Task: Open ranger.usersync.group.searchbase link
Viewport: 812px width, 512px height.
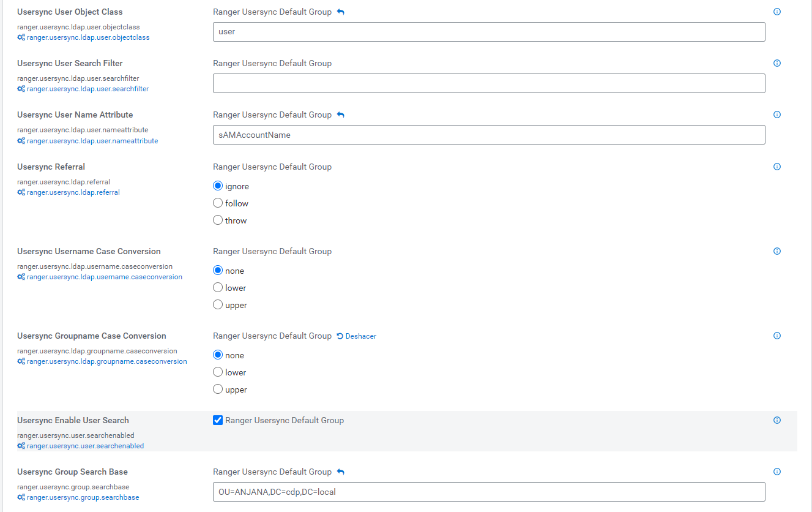Action: click(x=83, y=497)
